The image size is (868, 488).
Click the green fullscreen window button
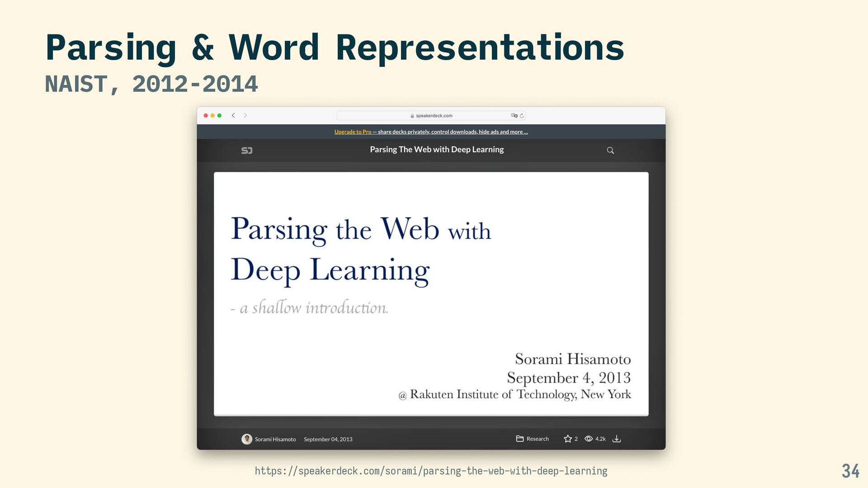click(x=219, y=116)
